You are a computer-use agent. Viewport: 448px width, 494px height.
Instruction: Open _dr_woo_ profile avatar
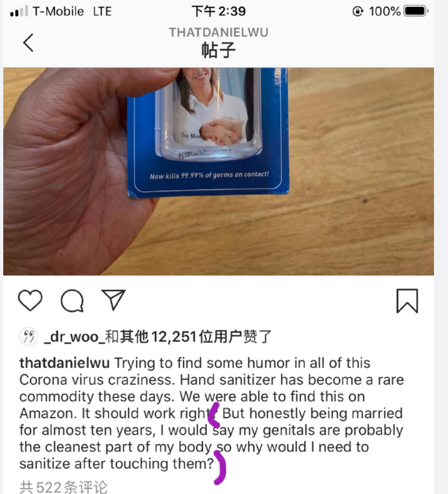point(29,337)
